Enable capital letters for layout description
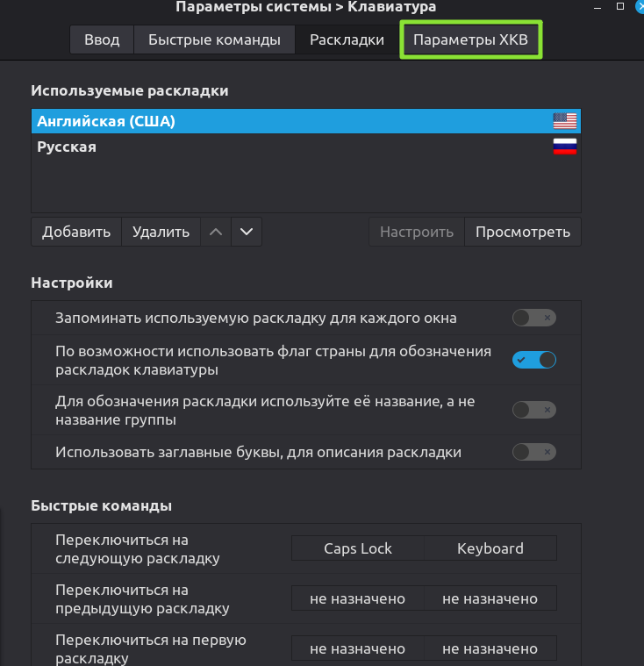This screenshot has height=666, width=644. [533, 452]
